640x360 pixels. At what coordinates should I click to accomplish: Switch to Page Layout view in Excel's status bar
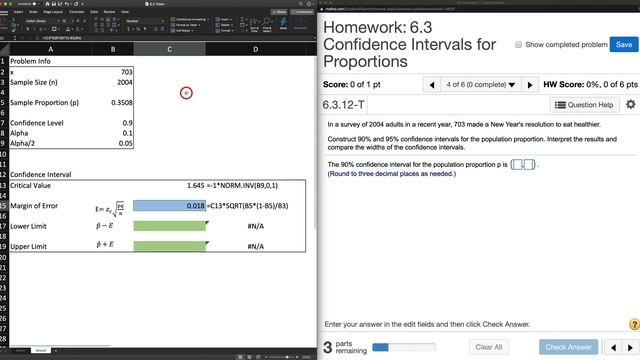point(249,357)
